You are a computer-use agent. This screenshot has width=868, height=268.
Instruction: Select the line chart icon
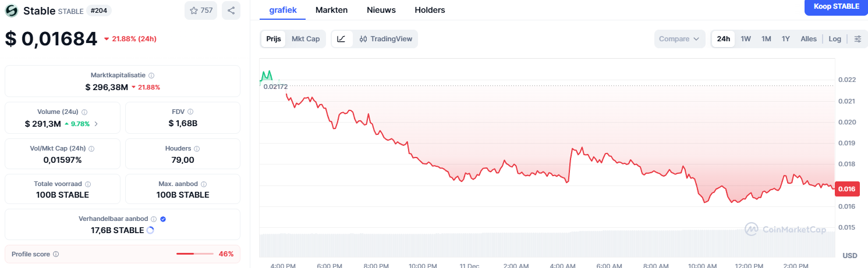[x=342, y=39]
